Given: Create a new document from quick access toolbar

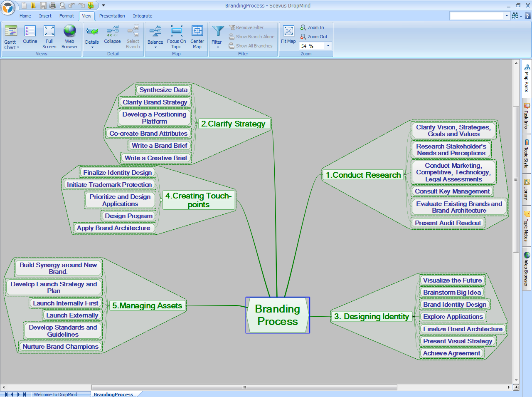Looking at the screenshot, I should (x=24, y=5).
